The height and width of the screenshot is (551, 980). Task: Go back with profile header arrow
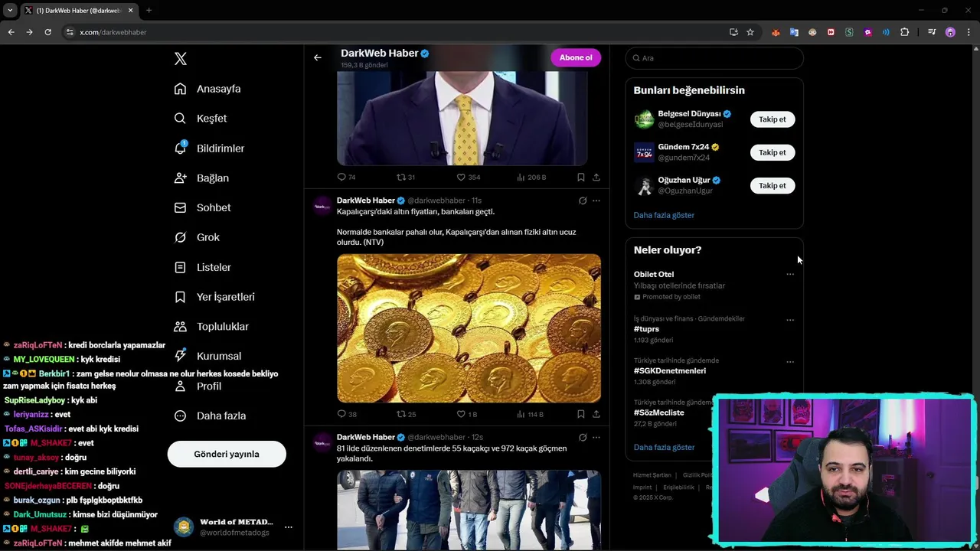[x=318, y=57]
